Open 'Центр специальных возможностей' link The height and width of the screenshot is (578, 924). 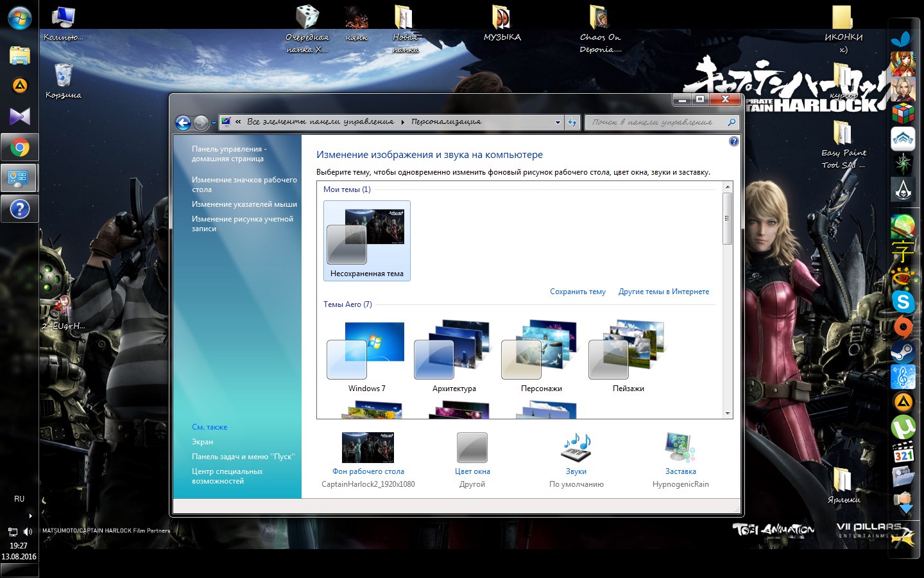(227, 476)
